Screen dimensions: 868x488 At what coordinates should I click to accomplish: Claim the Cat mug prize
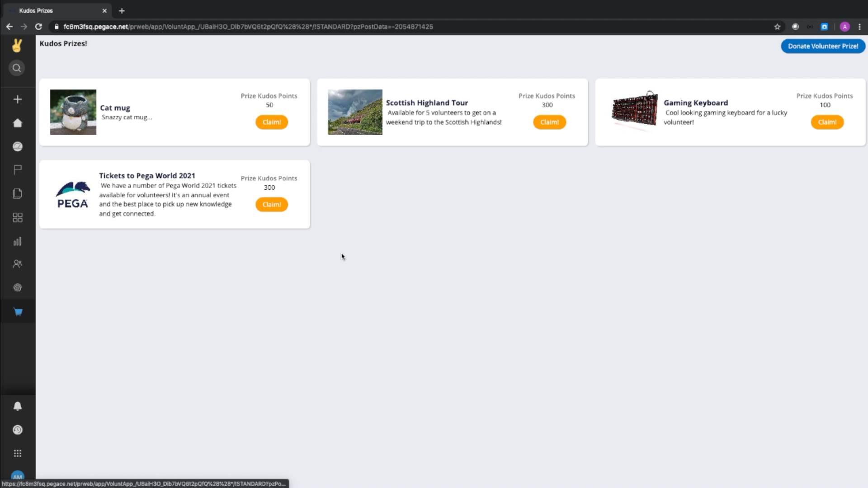pyautogui.click(x=271, y=122)
